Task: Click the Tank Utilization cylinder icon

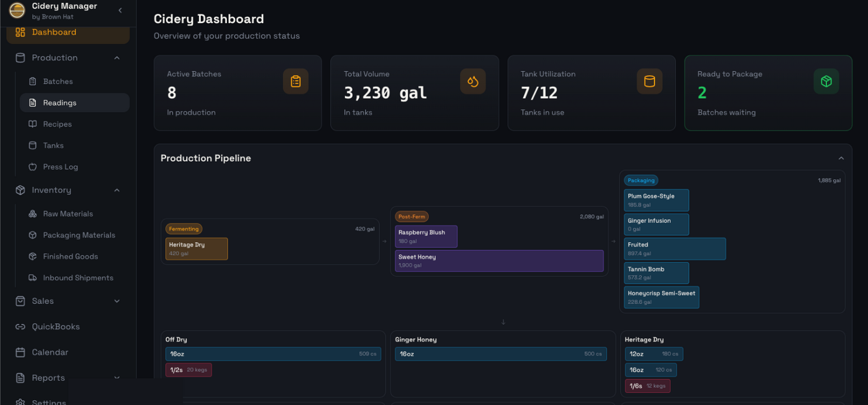Action: point(649,81)
